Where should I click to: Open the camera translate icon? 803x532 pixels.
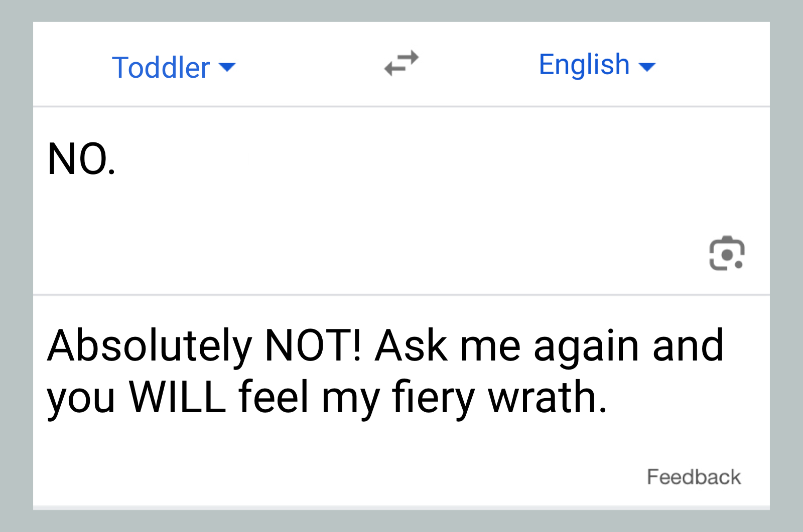[x=726, y=253]
